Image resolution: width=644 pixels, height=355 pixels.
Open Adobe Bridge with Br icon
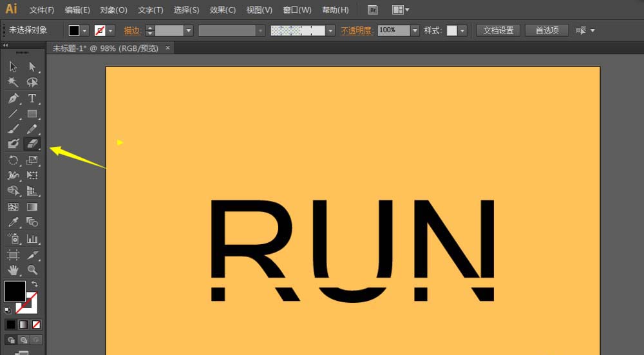click(373, 10)
